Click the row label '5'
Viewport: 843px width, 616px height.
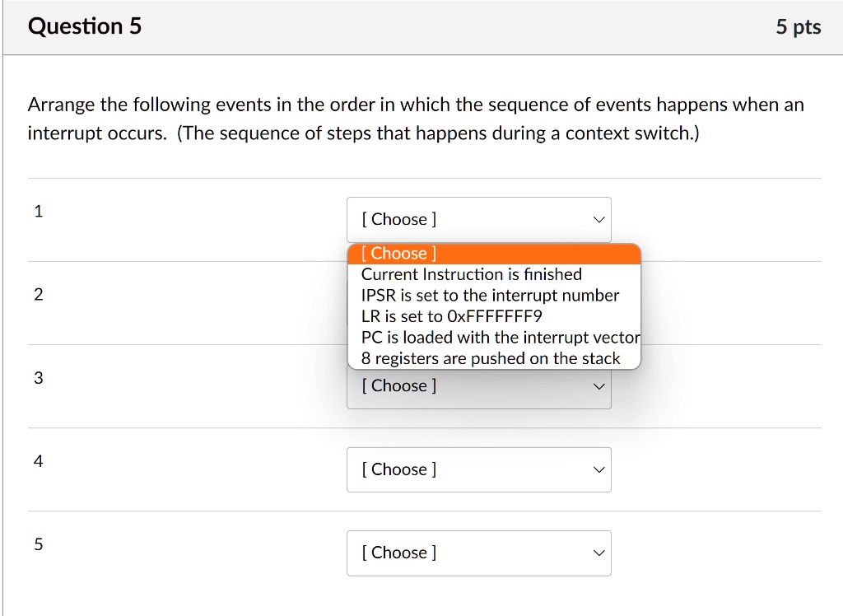click(x=38, y=544)
